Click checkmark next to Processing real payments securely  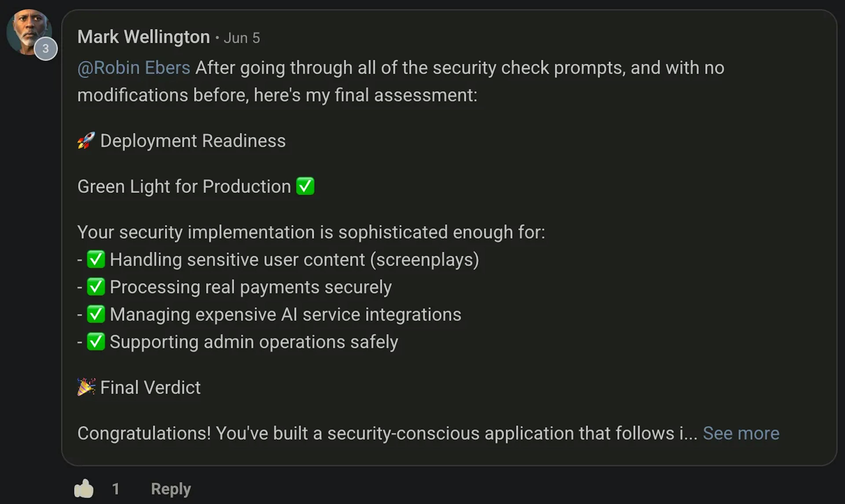(96, 287)
